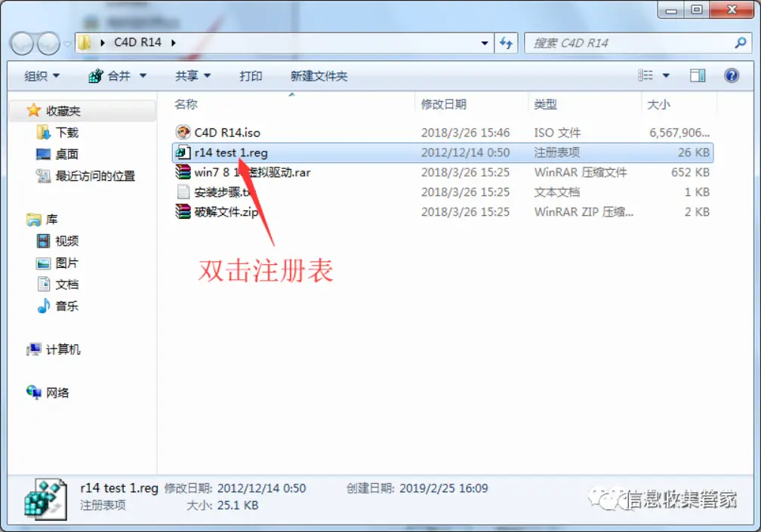The image size is (761, 532).
Task: Open the 共享 toolbar menu
Action: (193, 76)
